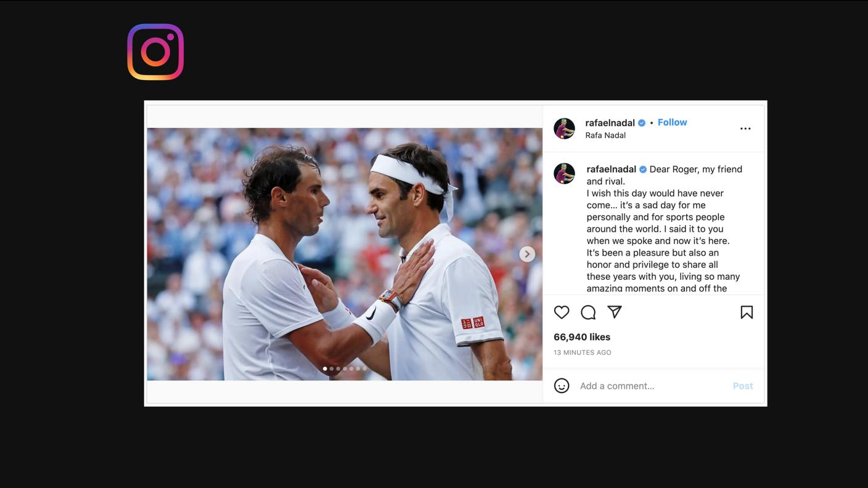Image resolution: width=868 pixels, height=488 pixels.
Task: Open comments with the speech bubble icon
Action: [588, 312]
